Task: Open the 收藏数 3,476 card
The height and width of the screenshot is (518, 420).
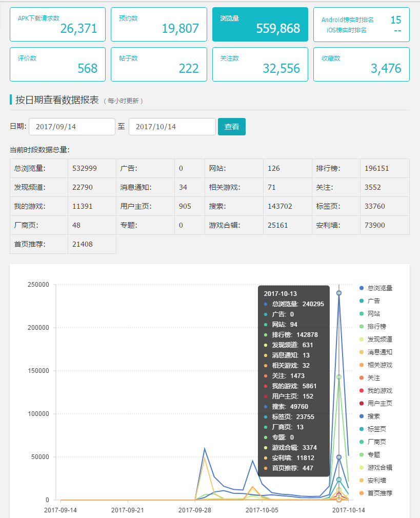Action: point(362,65)
